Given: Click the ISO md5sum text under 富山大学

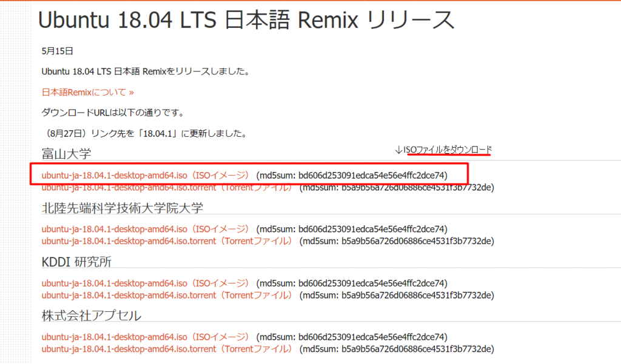Looking at the screenshot, I should 352,175.
